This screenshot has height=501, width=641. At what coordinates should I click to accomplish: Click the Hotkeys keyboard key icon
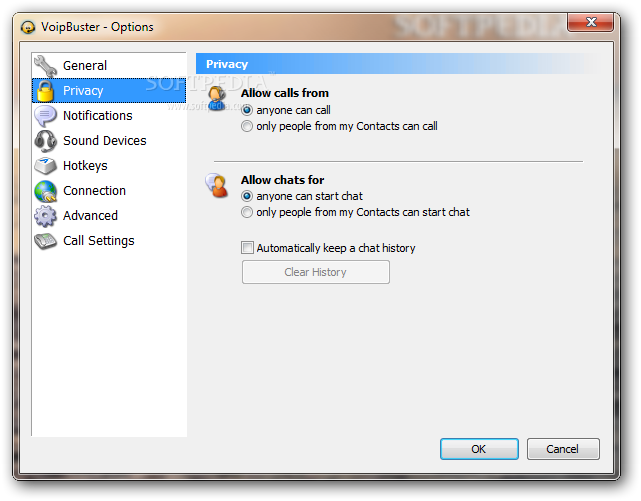(x=45, y=166)
